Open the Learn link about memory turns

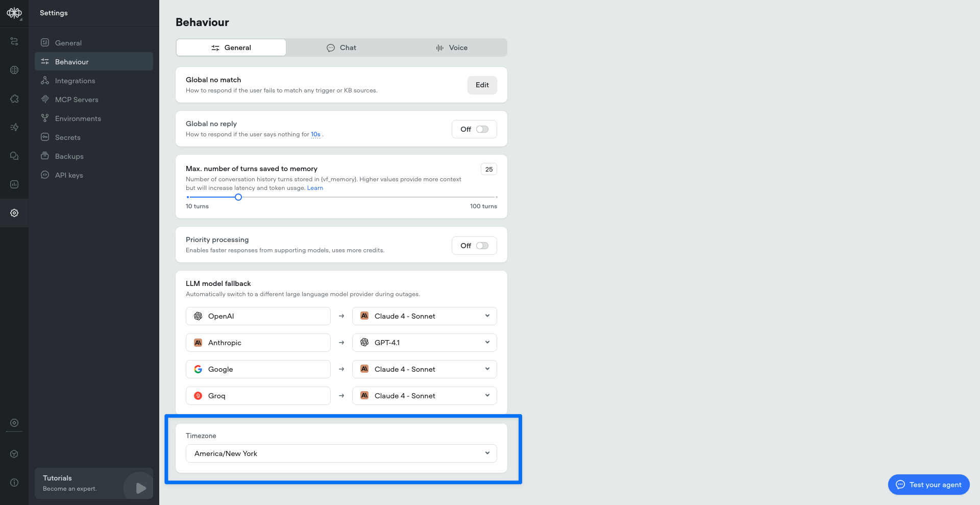pyautogui.click(x=315, y=188)
